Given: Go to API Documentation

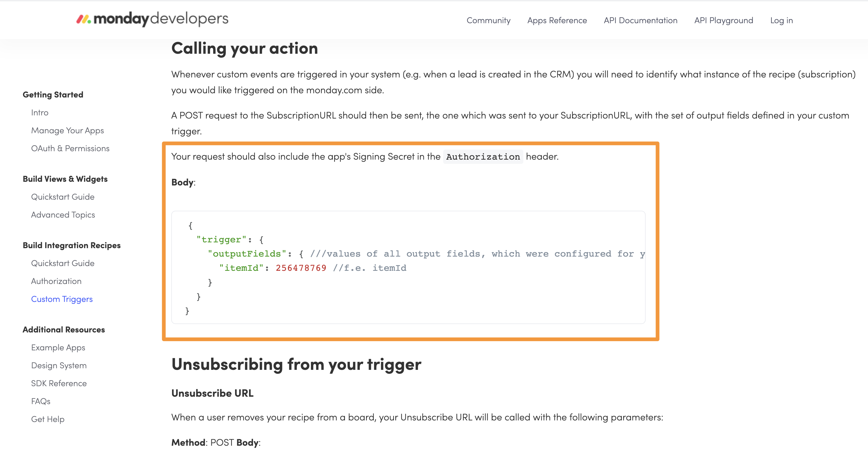Looking at the screenshot, I should [x=640, y=21].
